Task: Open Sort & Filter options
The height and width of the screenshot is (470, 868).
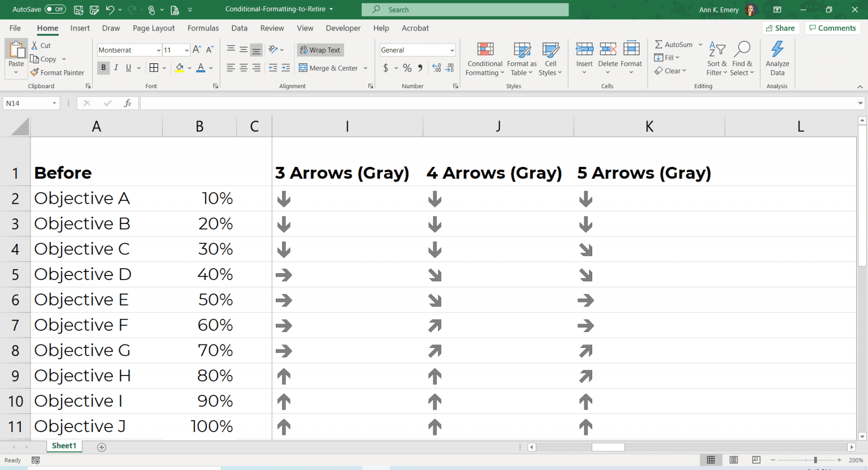Action: click(x=716, y=58)
